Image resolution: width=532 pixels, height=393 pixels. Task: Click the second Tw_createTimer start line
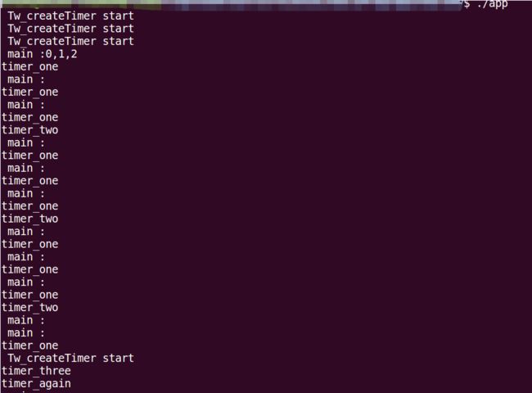click(70, 29)
